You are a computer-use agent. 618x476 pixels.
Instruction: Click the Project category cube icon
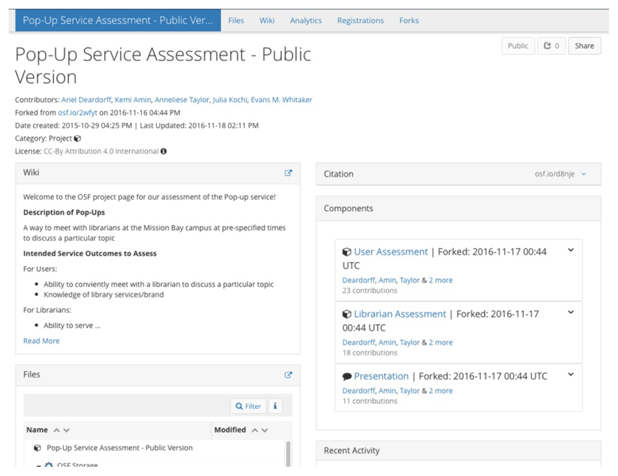(78, 138)
